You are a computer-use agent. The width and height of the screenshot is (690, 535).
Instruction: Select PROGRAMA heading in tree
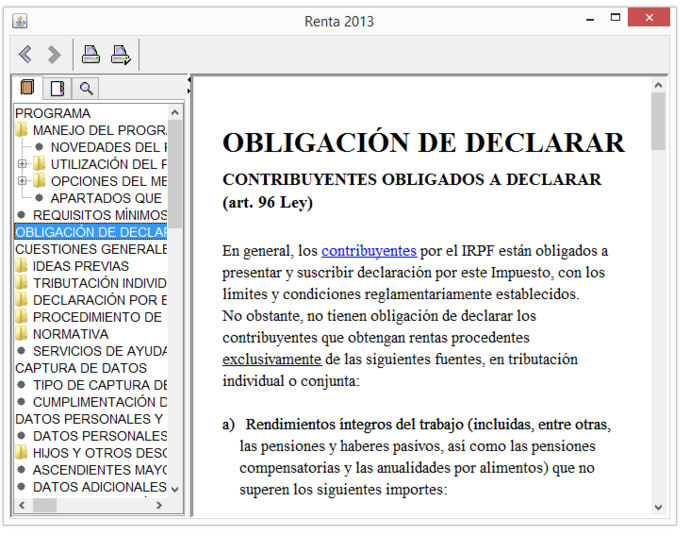[x=53, y=113]
